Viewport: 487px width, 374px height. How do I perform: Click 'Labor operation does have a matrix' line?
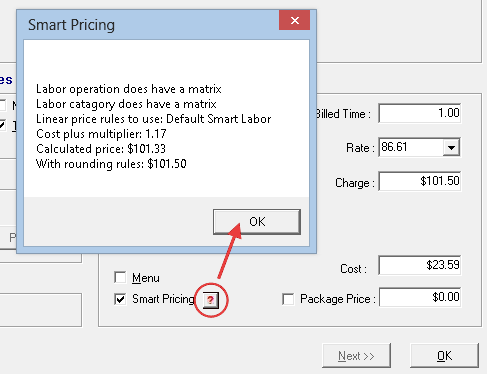click(x=129, y=89)
